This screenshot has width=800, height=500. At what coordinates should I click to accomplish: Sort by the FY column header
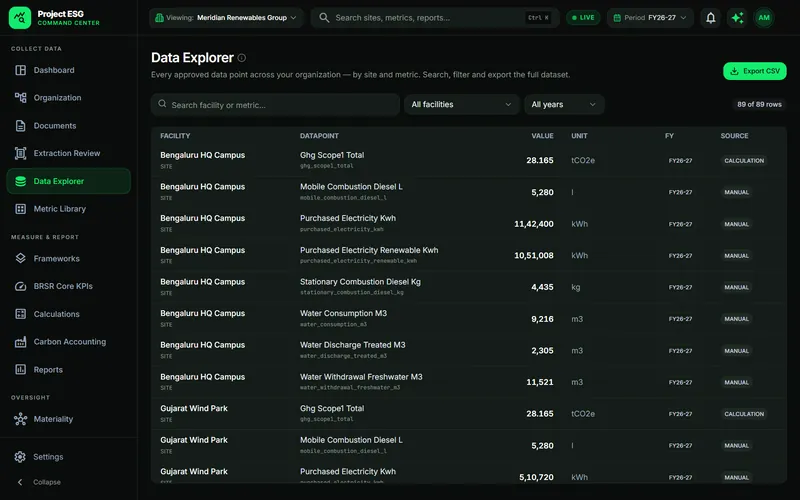[x=669, y=136]
